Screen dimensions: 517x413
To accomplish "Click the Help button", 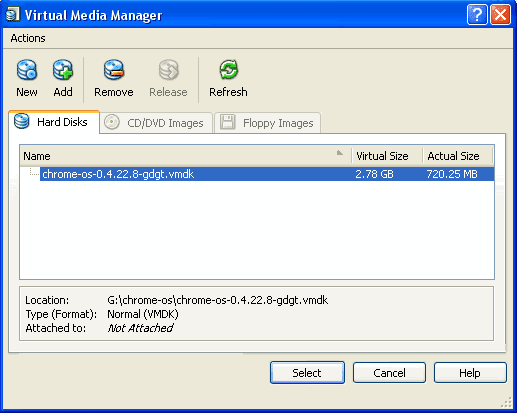I will point(470,373).
